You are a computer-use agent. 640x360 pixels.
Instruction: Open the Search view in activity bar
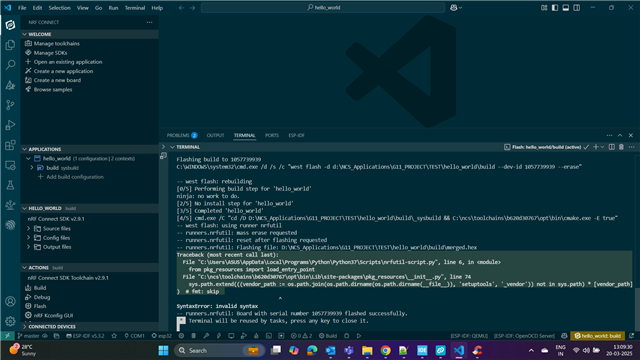[10, 65]
